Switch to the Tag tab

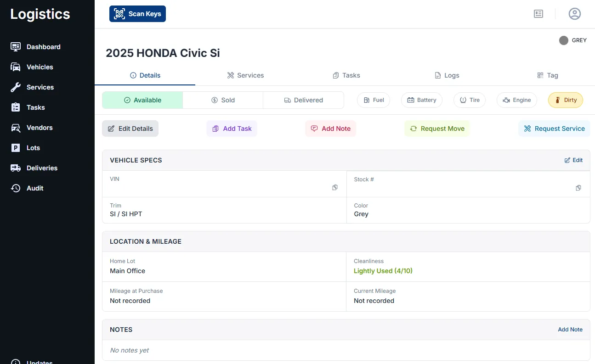547,75
